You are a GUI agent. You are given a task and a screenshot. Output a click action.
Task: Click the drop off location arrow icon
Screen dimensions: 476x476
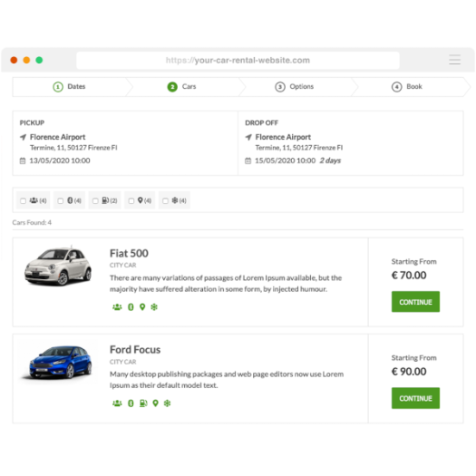[248, 137]
